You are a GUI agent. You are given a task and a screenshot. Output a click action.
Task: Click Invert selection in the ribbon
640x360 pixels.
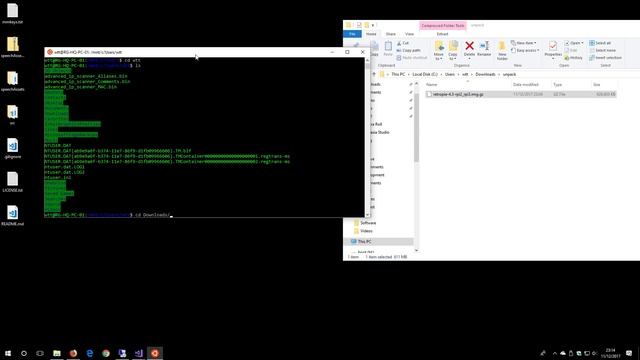[x=605, y=58]
